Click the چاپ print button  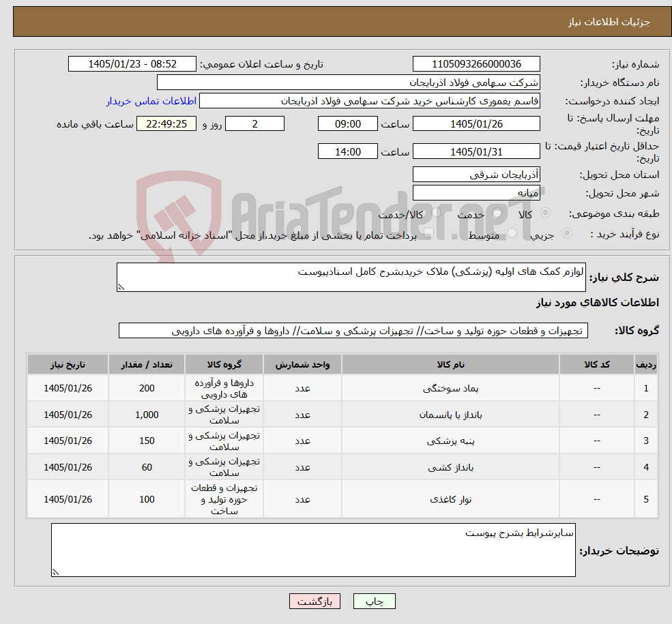click(x=374, y=601)
